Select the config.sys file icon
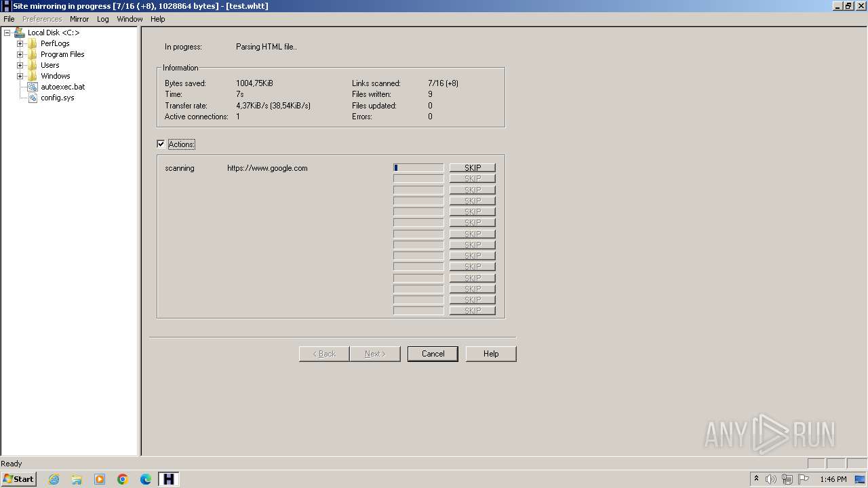Screen dimensions: 868x488 point(32,98)
